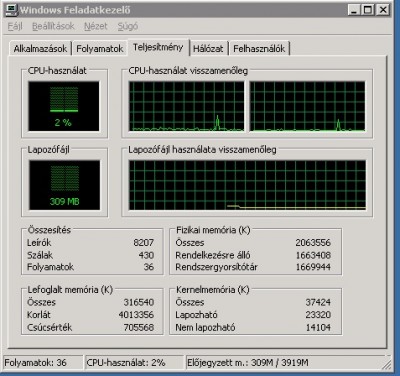The width and height of the screenshot is (400, 376).
Task: Click the Korlát label
Action: (x=39, y=315)
